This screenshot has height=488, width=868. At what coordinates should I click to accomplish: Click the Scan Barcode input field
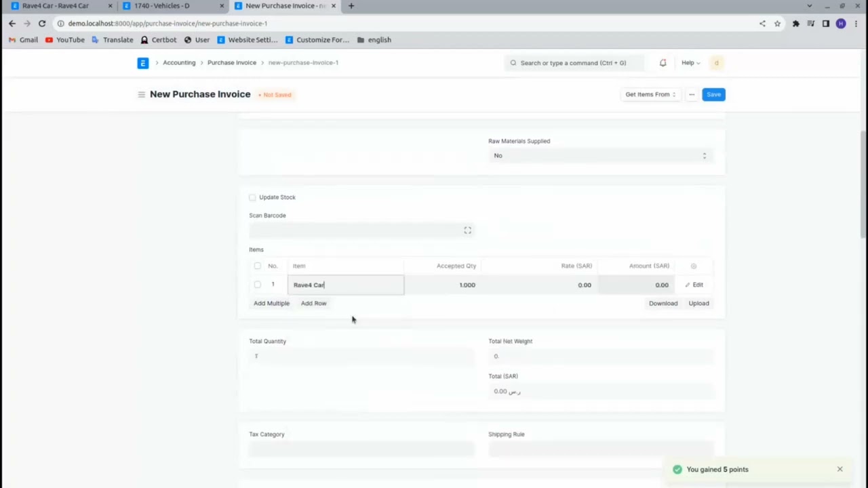pyautogui.click(x=361, y=230)
